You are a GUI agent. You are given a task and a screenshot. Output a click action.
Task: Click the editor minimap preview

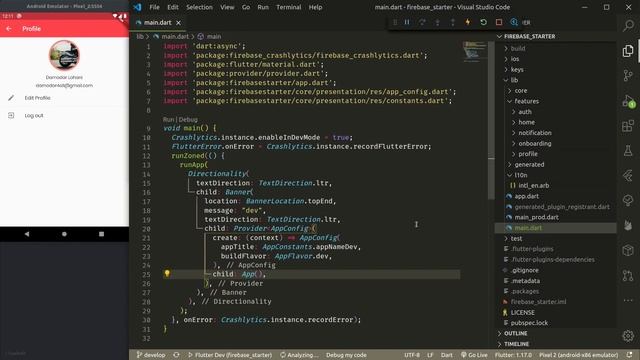(x=475, y=51)
